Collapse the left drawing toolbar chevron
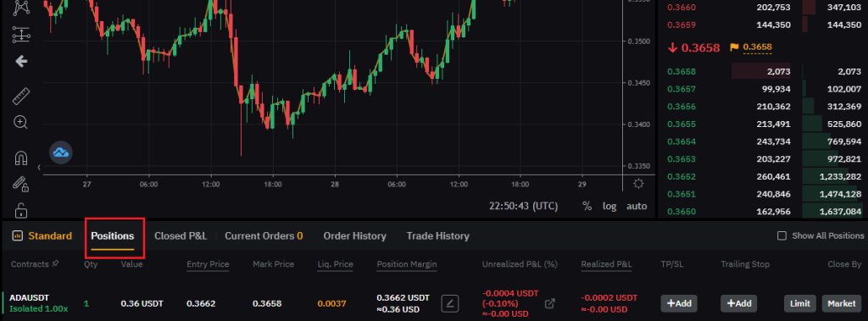 click(39, 167)
